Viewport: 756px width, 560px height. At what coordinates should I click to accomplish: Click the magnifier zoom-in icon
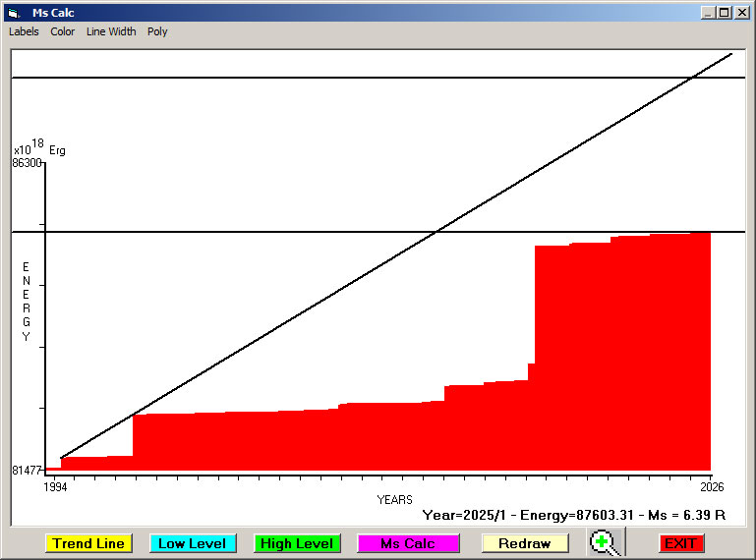pyautogui.click(x=607, y=542)
